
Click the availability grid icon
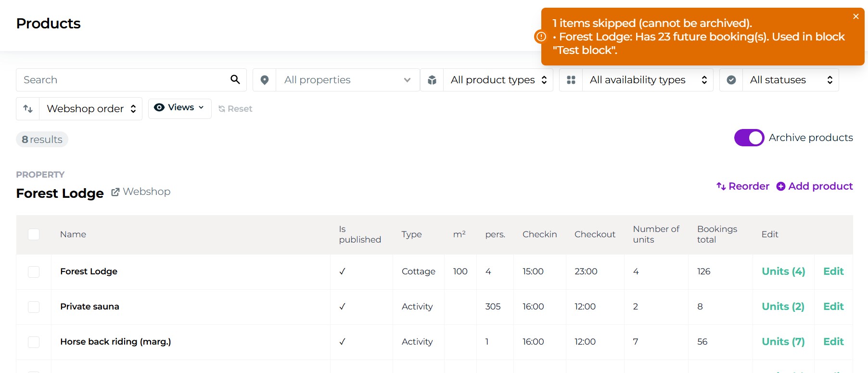pos(571,80)
